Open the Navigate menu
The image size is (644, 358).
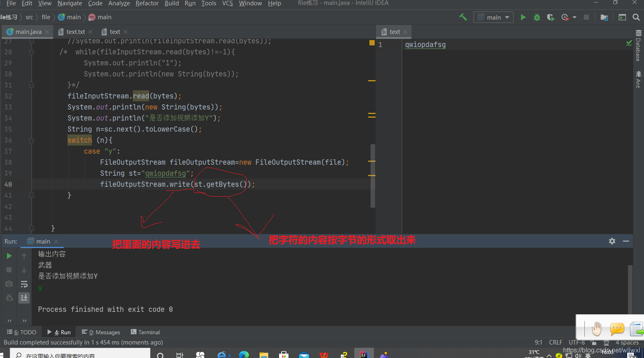point(69,3)
